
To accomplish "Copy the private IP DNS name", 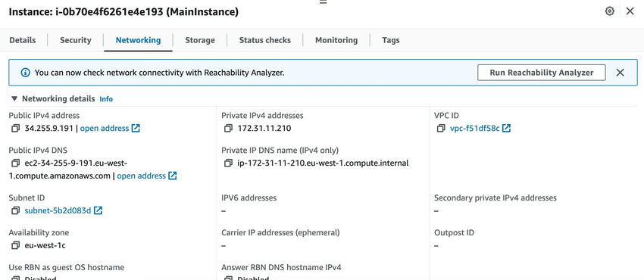I will pos(228,163).
